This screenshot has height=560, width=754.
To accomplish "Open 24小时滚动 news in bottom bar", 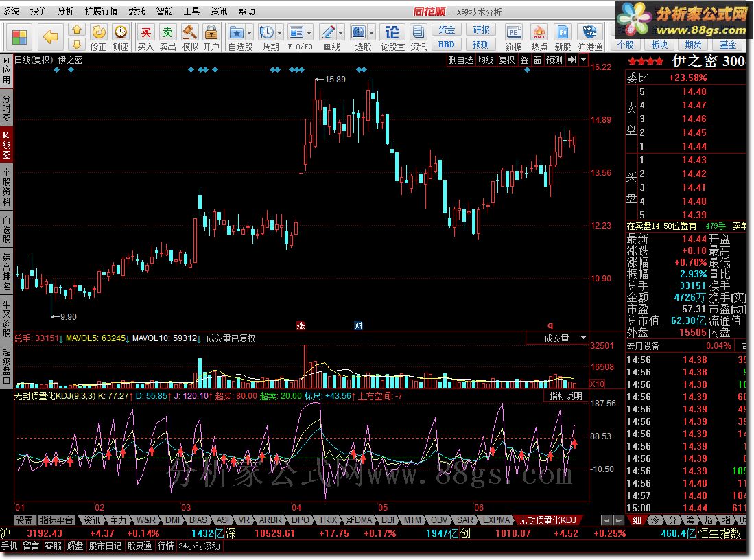I will pos(200,546).
